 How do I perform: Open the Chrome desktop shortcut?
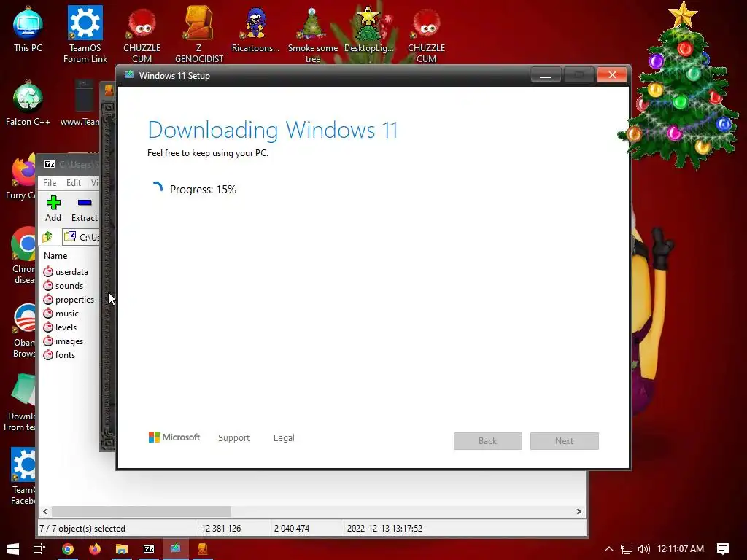(23, 256)
